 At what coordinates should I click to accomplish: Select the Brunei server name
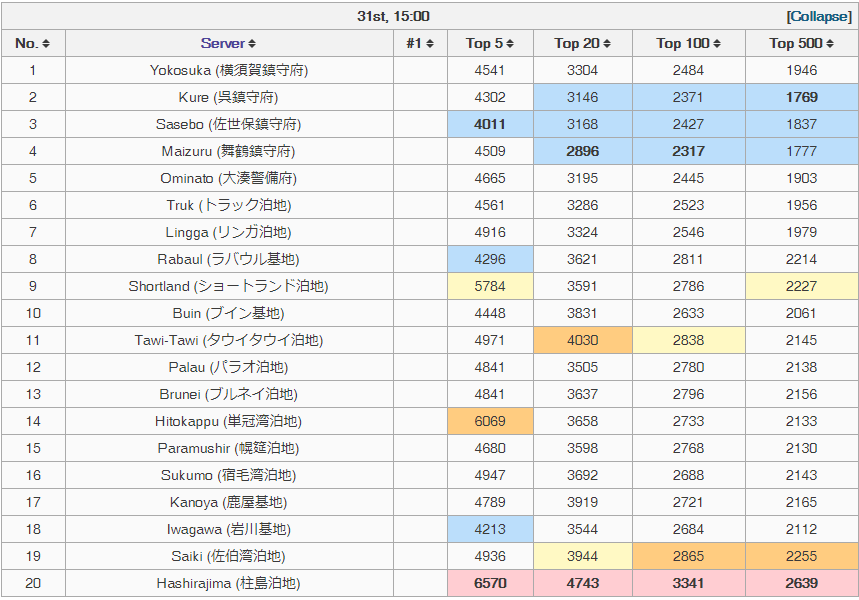228,393
